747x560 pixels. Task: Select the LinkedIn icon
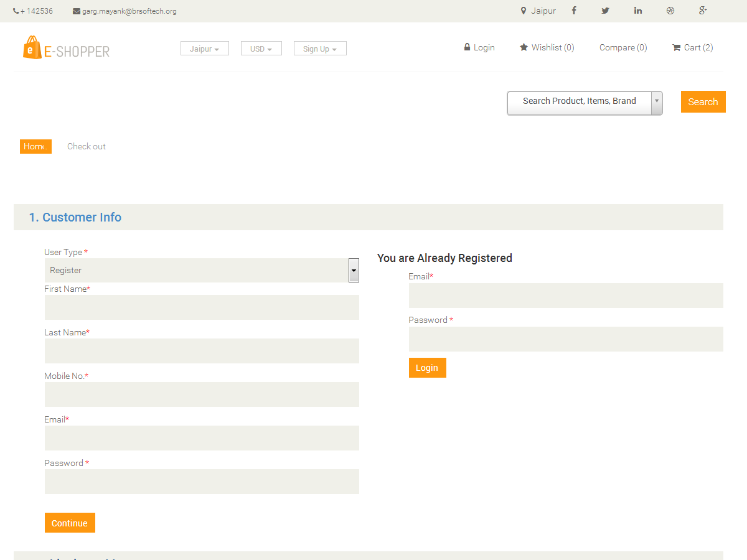pos(637,11)
